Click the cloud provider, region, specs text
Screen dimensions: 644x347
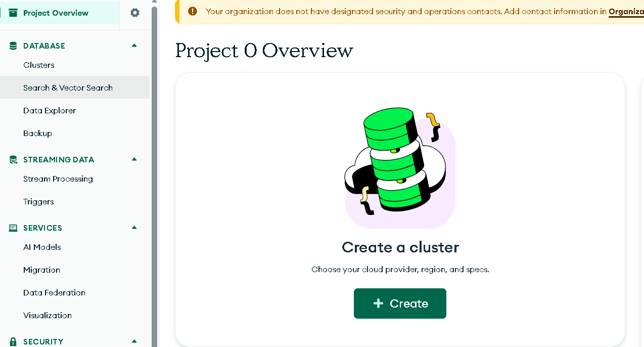(400, 269)
